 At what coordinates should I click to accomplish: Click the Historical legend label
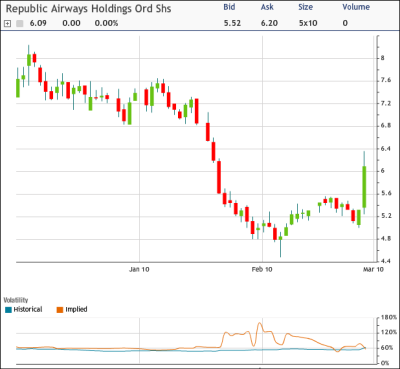pyautogui.click(x=28, y=310)
